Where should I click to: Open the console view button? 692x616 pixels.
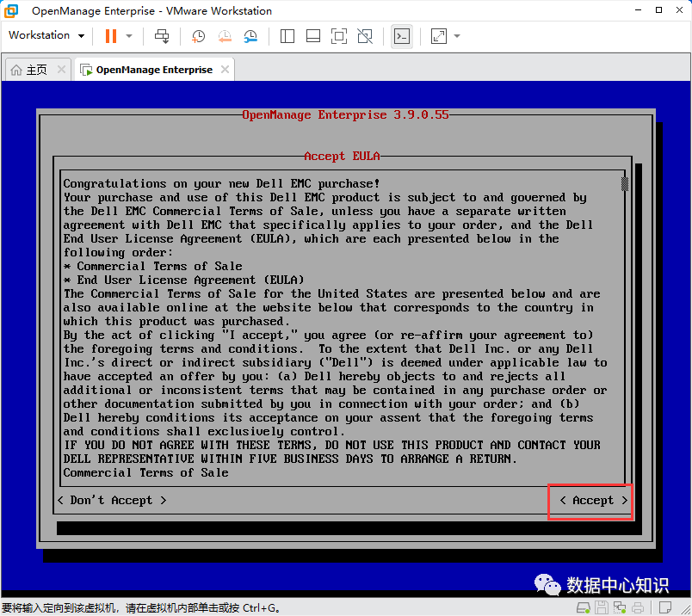click(402, 36)
